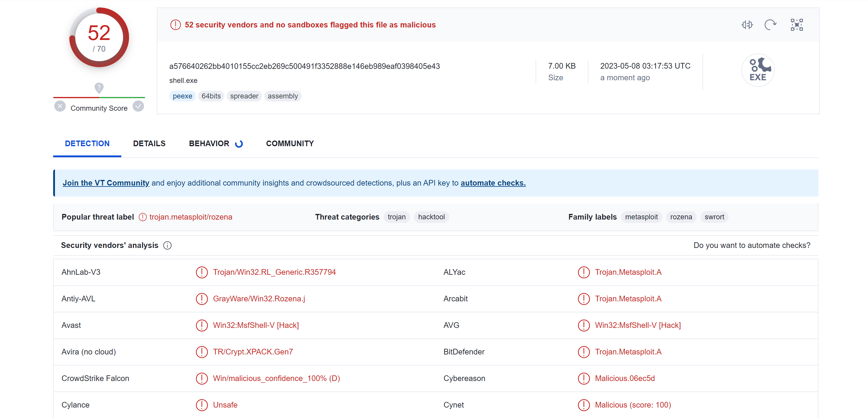Open the relationship graph icon
The image size is (868, 418).
(797, 24)
